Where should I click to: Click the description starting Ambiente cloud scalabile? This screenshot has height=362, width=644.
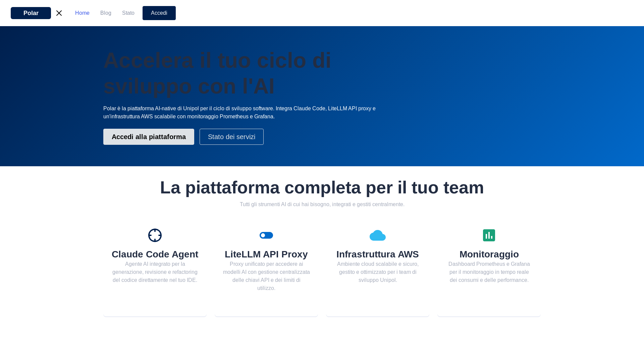[378, 272]
